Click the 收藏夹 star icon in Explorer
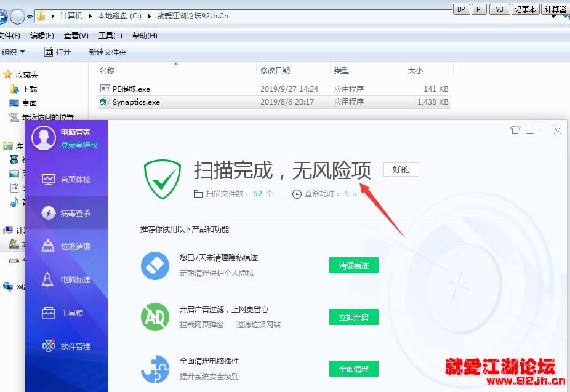570x392 pixels. tap(7, 74)
